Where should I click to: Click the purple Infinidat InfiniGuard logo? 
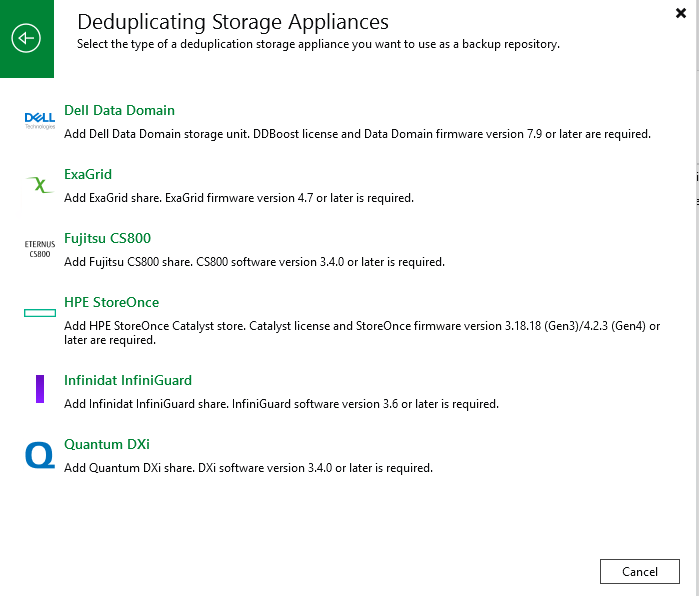point(40,389)
